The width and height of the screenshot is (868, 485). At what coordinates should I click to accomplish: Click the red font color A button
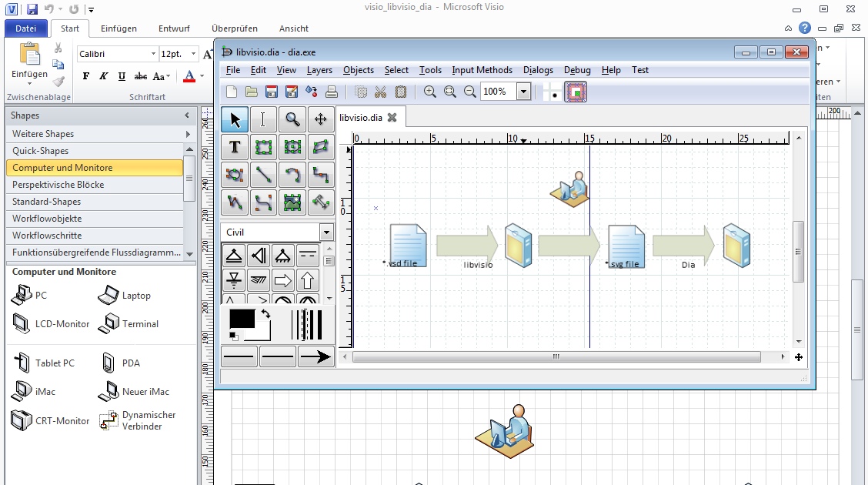[189, 76]
